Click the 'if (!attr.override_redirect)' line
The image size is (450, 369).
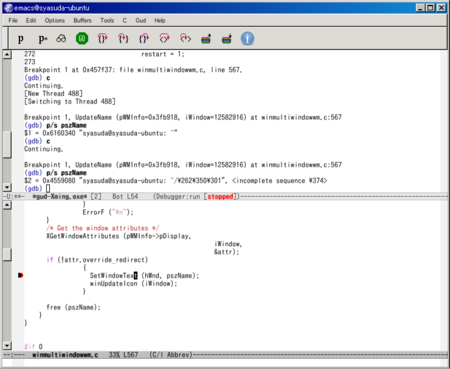pyautogui.click(x=97, y=260)
